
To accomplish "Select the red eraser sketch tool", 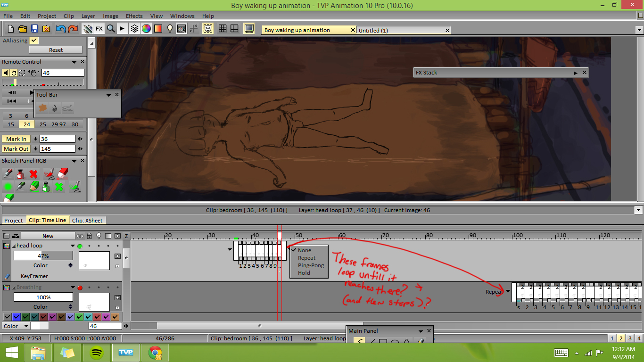I will click(63, 174).
